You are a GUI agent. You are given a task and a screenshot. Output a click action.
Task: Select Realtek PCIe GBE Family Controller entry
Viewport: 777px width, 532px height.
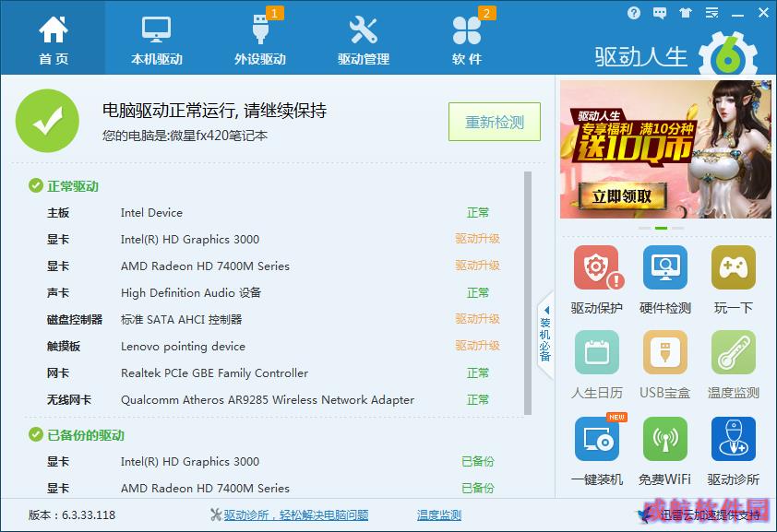coord(273,372)
